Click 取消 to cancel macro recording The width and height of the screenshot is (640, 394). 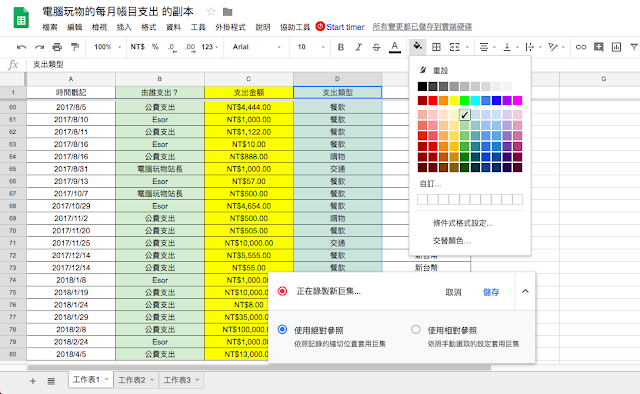(x=453, y=292)
